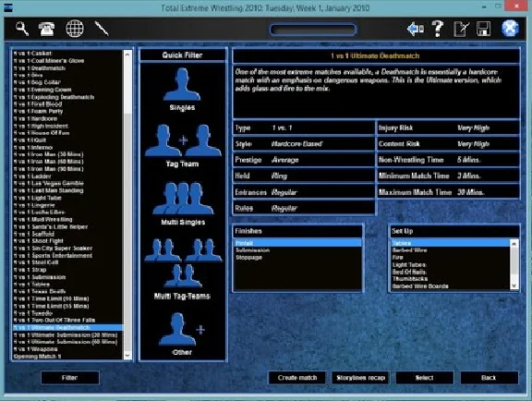
Task: Select Barbed Wire Boards in Set Up
Action: (x=450, y=286)
